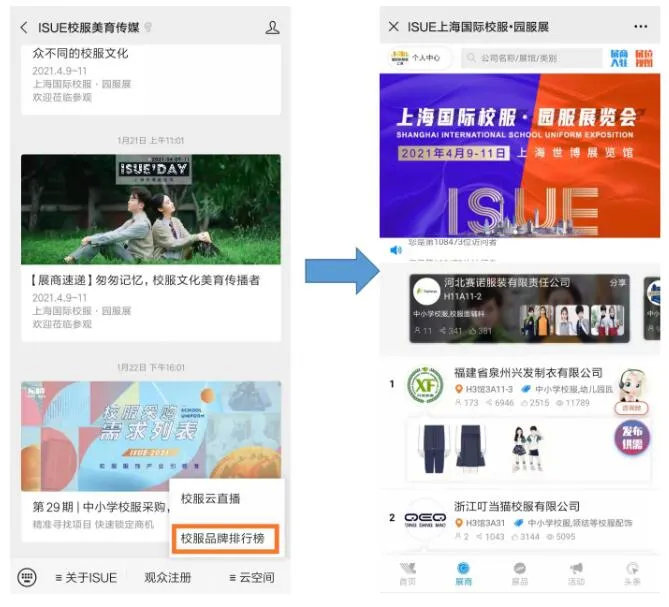Open the ISUE'DAY article cover image
Screen dimensions: 669x607
pos(151,209)
